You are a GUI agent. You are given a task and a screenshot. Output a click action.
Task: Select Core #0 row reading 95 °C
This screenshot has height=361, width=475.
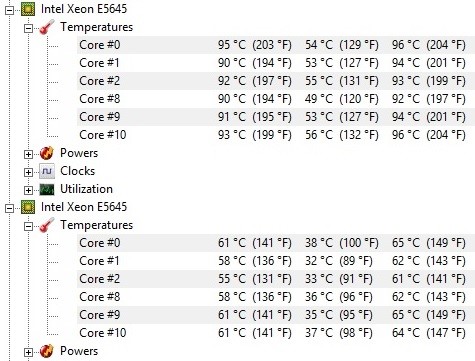pos(276,45)
